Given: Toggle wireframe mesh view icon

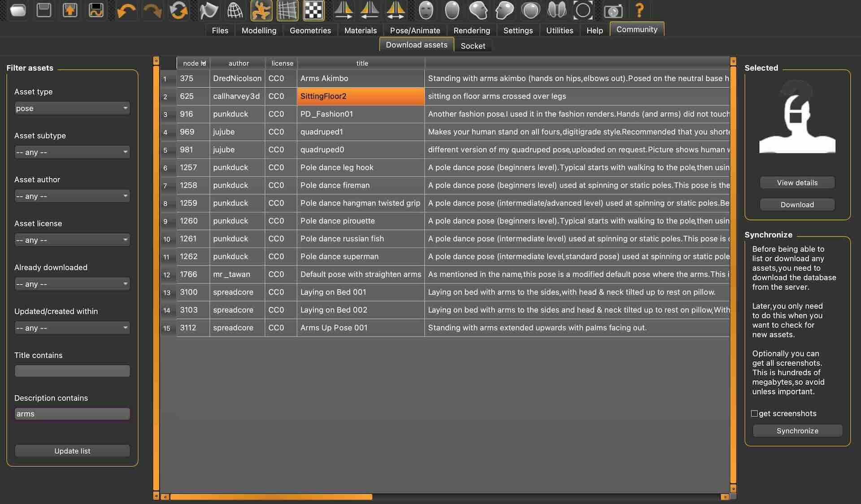Looking at the screenshot, I should 235,11.
